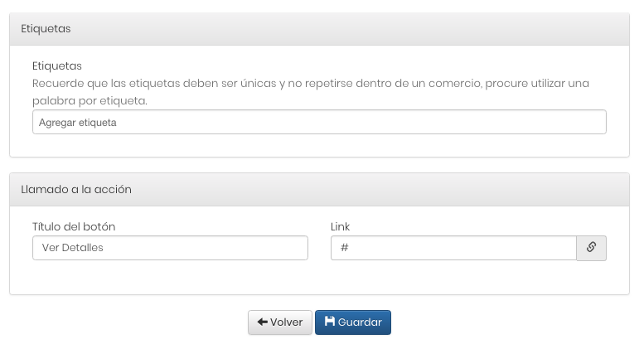Viewport: 644px width, 349px height.
Task: Click the floppy disk save icon
Action: click(x=329, y=321)
